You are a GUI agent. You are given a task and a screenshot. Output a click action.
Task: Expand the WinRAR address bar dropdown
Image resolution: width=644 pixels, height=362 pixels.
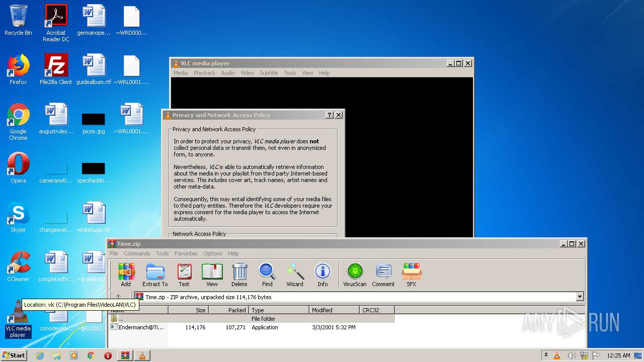(x=580, y=297)
